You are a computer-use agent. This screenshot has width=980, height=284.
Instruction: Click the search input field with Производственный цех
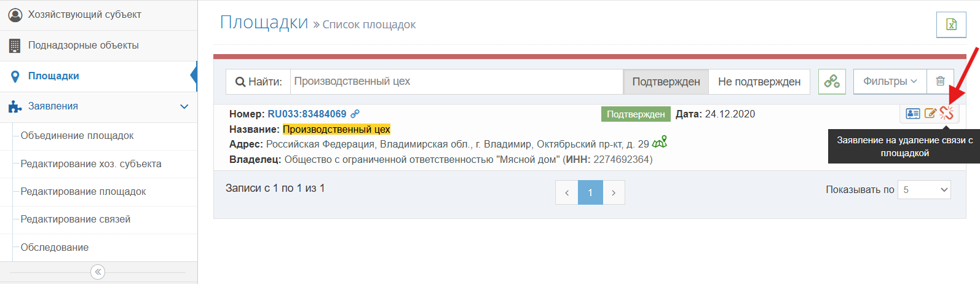click(456, 82)
